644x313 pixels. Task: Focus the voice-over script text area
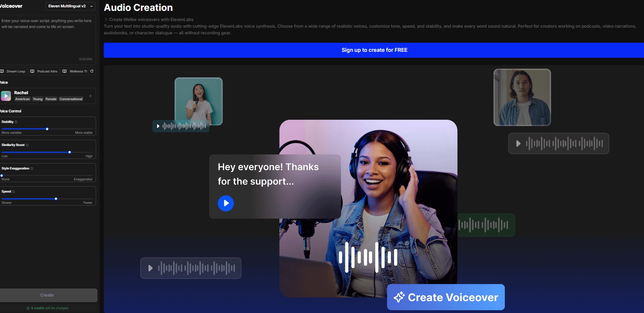click(x=47, y=39)
